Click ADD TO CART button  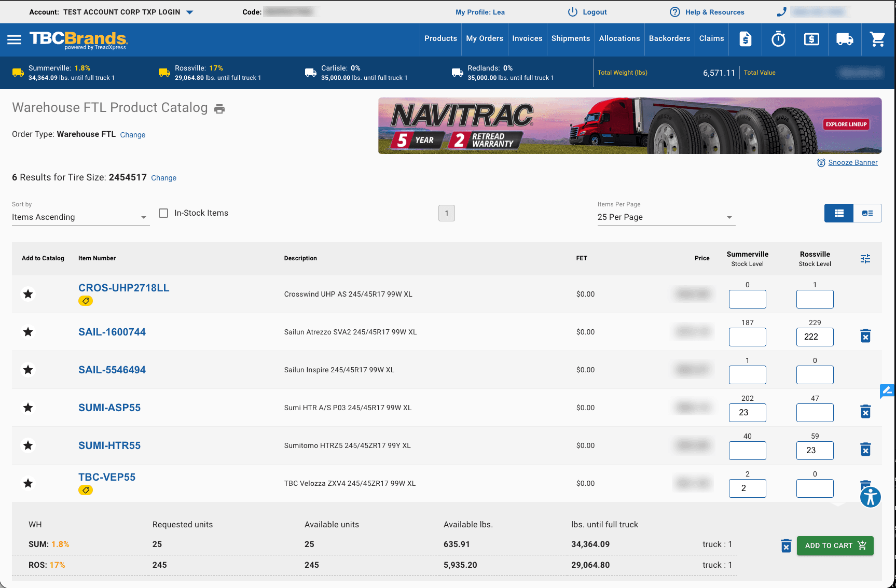tap(835, 545)
